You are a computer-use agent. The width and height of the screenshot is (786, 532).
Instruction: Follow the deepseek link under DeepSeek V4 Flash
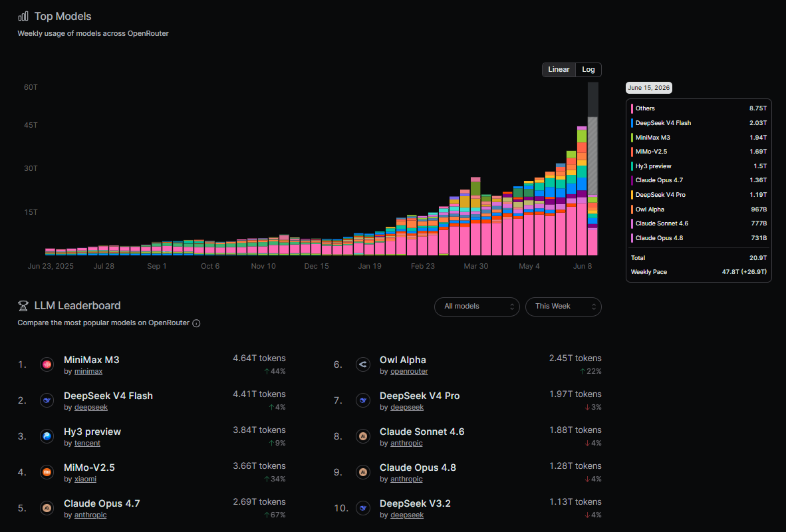click(90, 408)
